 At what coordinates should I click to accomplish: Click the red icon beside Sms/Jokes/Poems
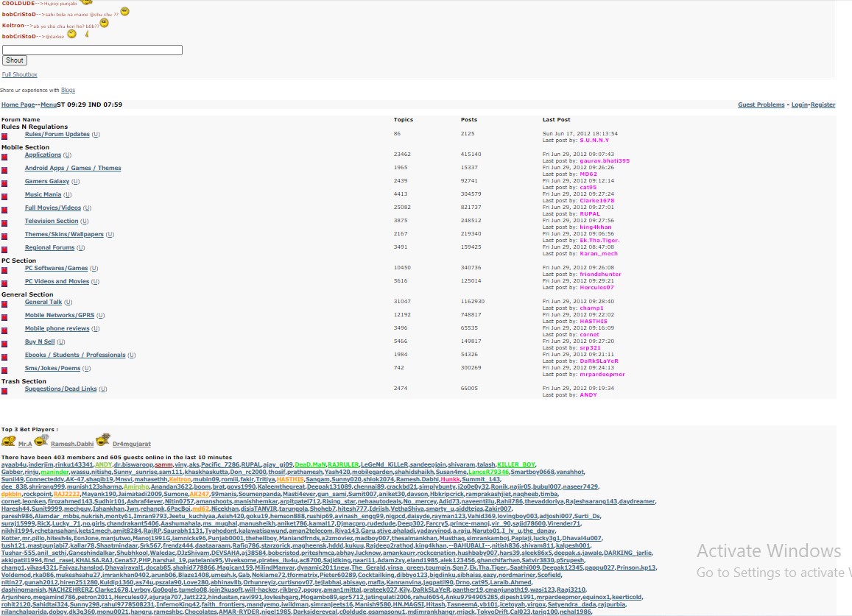click(4, 370)
